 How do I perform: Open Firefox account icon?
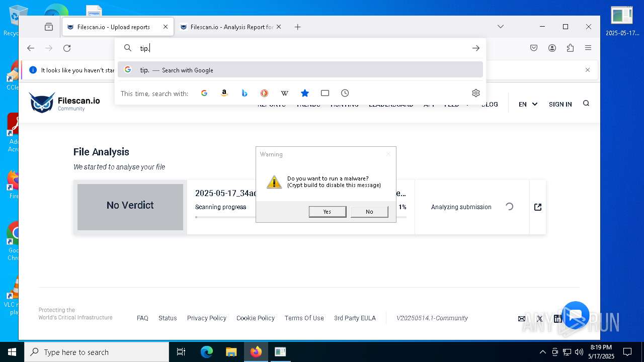(552, 48)
